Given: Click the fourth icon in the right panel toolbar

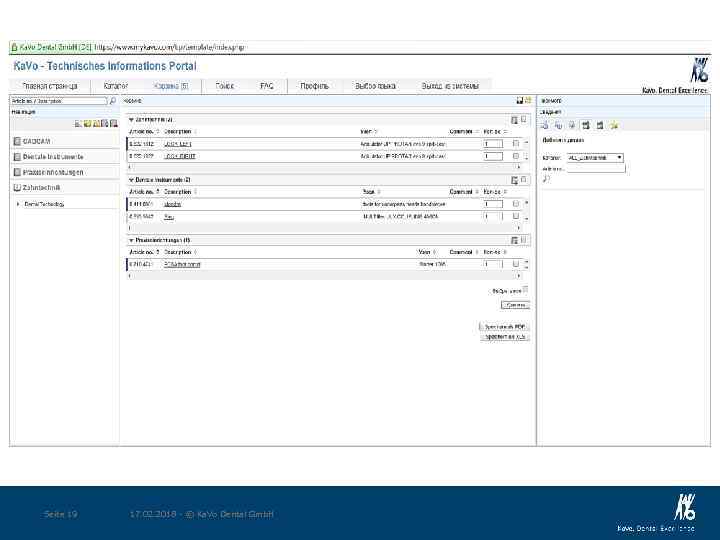Looking at the screenshot, I should [585, 125].
